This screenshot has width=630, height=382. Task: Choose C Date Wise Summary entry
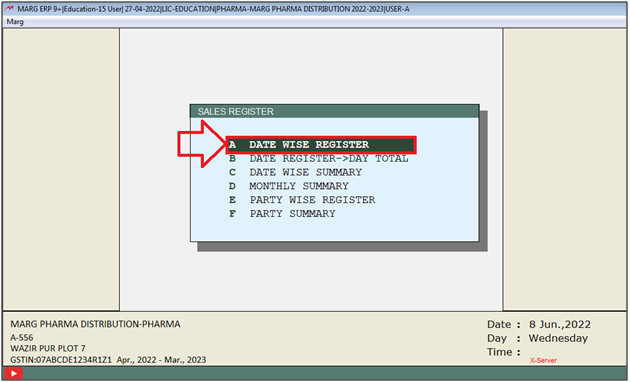coord(295,172)
